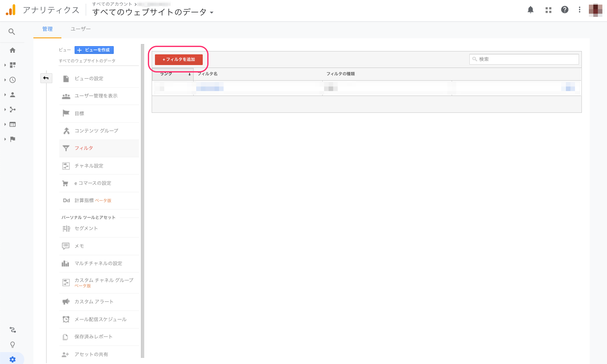The image size is (607, 364).
Task: Expand the Realtime section arrow in sidebar
Action: click(5, 80)
